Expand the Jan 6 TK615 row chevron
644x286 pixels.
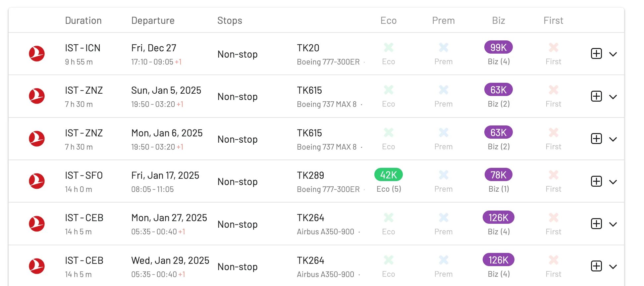(613, 139)
